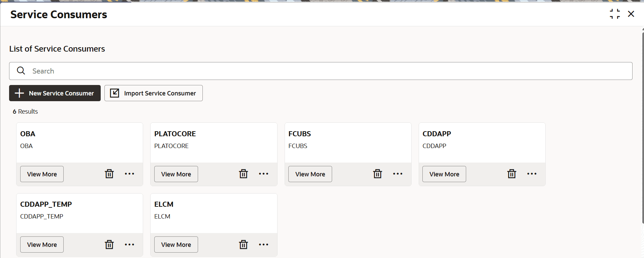View more details of OBA

coord(42,174)
